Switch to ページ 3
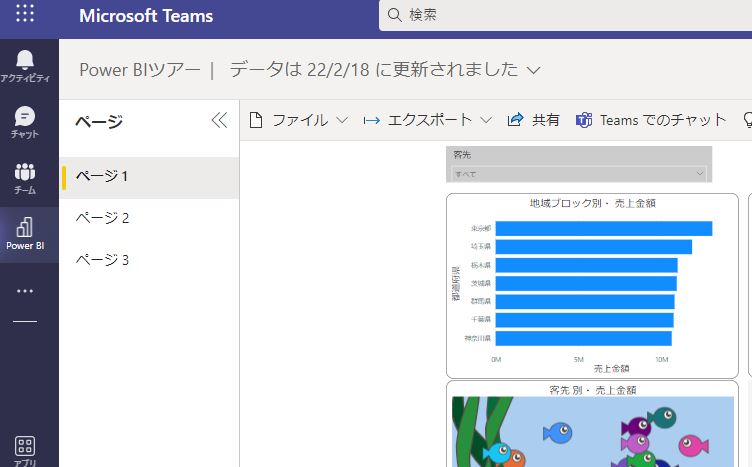The height and width of the screenshot is (467, 752). click(103, 260)
